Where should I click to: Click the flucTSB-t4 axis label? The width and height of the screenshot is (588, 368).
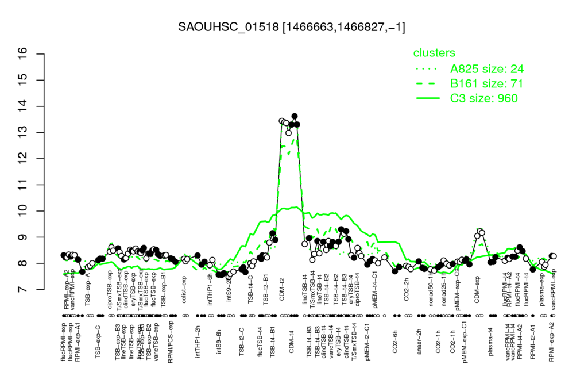[260, 341]
